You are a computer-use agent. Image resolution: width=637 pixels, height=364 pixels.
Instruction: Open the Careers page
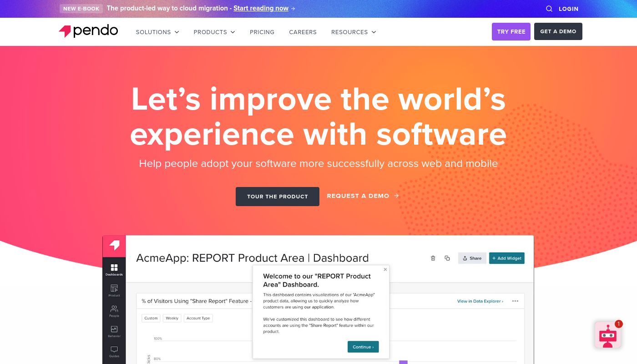[303, 32]
